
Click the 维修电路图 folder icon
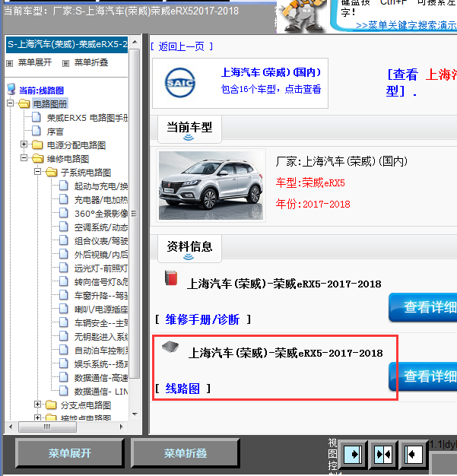point(38,158)
